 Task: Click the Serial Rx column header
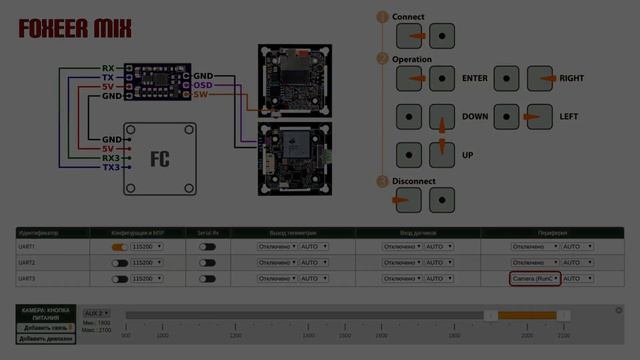(x=208, y=233)
